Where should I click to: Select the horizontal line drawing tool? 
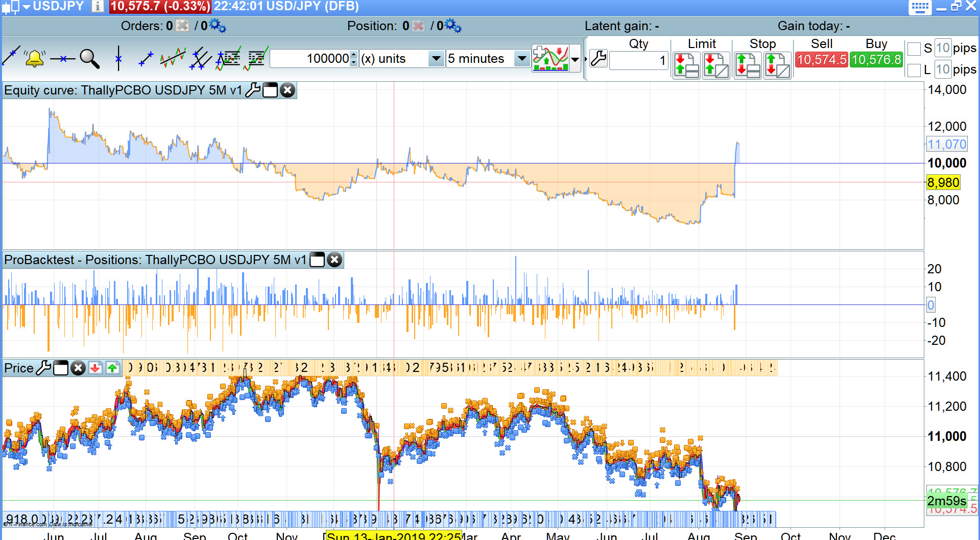point(62,59)
